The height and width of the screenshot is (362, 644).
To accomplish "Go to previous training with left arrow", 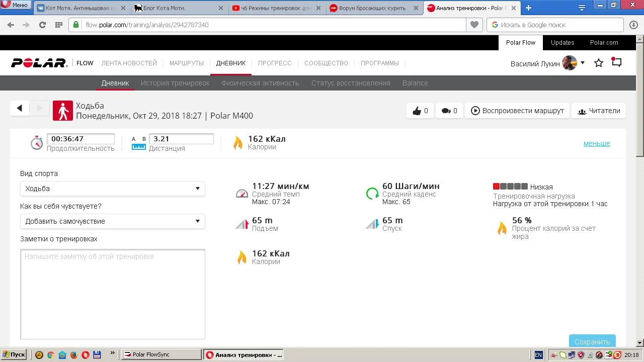I will click(20, 108).
